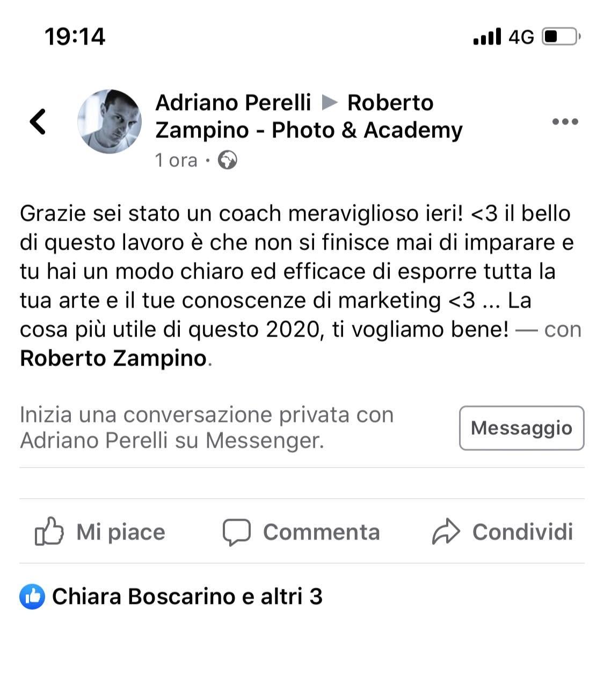Select the Commenta label
Image resolution: width=604 pixels, height=700 pixels.
pyautogui.click(x=321, y=532)
